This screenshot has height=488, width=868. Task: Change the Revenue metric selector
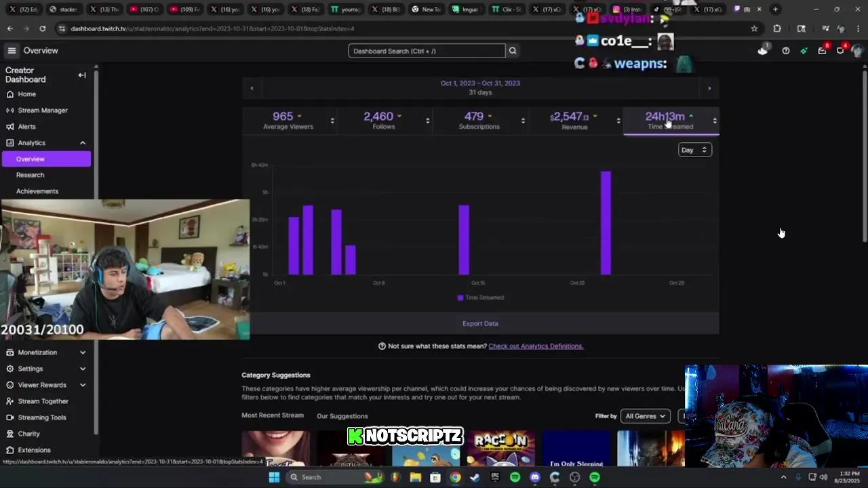click(x=618, y=121)
